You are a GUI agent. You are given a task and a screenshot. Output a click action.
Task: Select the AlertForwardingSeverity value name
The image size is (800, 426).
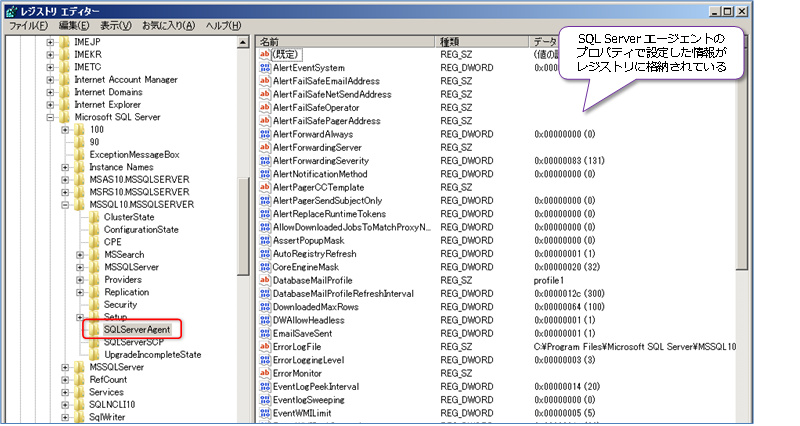click(321, 161)
